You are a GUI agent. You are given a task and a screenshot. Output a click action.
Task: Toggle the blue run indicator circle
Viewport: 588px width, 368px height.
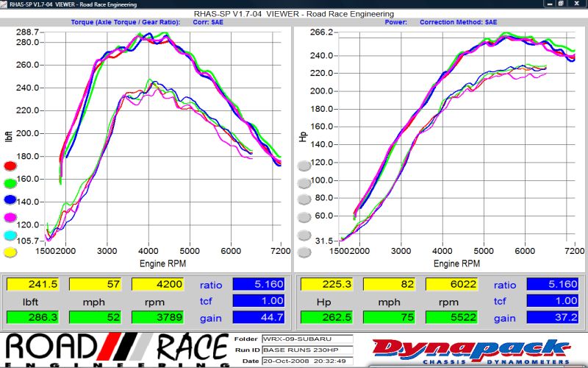tap(10, 200)
